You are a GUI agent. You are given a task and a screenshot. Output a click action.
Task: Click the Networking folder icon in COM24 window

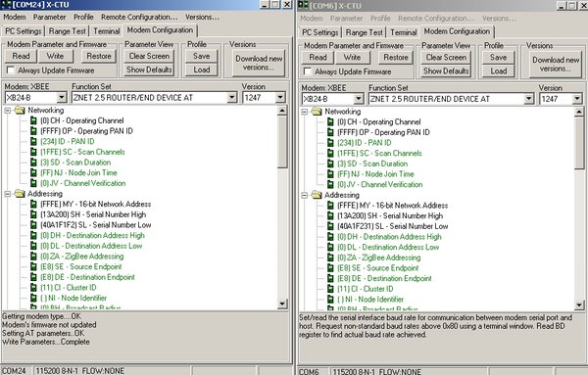[x=20, y=110]
